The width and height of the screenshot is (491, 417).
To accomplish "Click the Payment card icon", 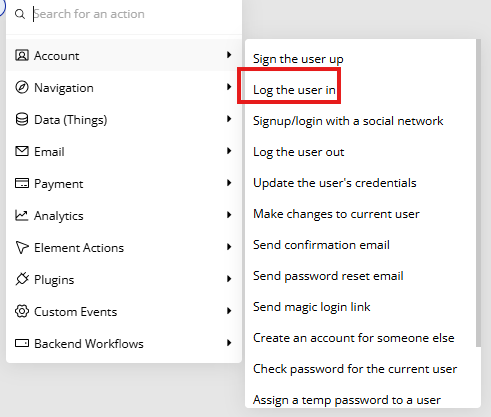I will coord(22,183).
